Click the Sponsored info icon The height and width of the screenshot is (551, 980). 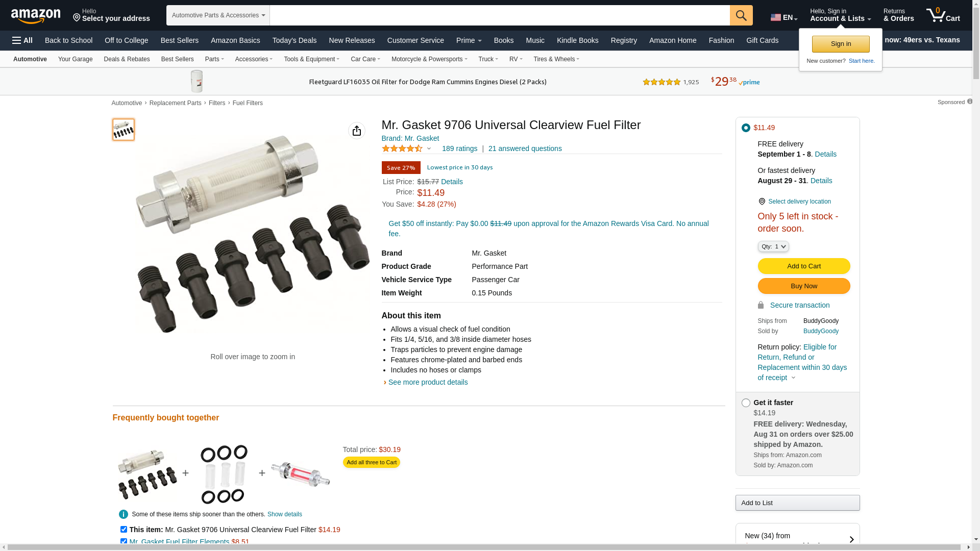click(x=970, y=102)
